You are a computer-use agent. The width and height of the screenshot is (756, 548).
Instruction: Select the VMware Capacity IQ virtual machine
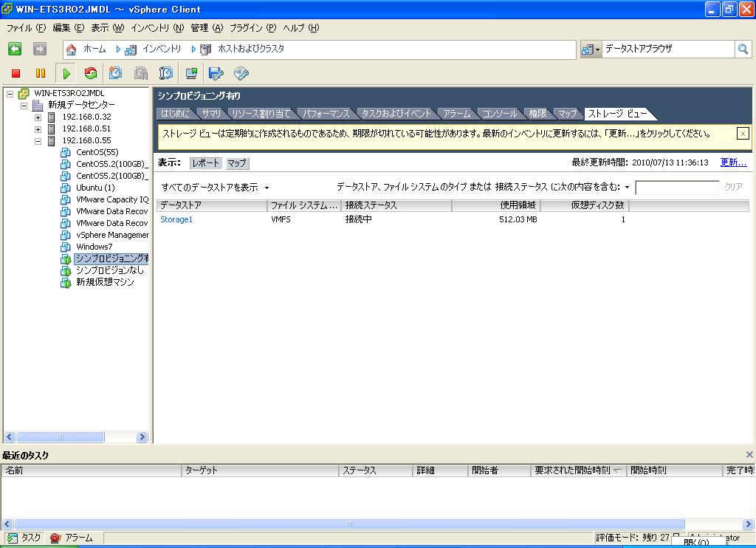click(112, 199)
